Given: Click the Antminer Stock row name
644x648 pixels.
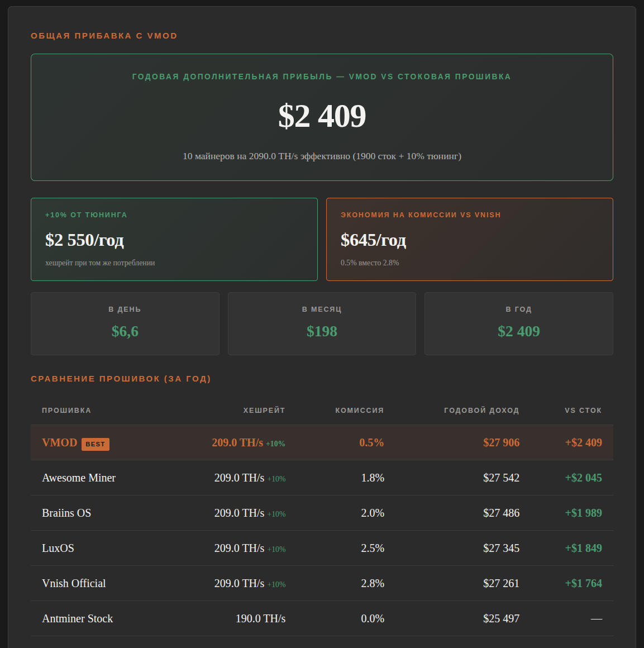Looking at the screenshot, I should pos(77,618).
